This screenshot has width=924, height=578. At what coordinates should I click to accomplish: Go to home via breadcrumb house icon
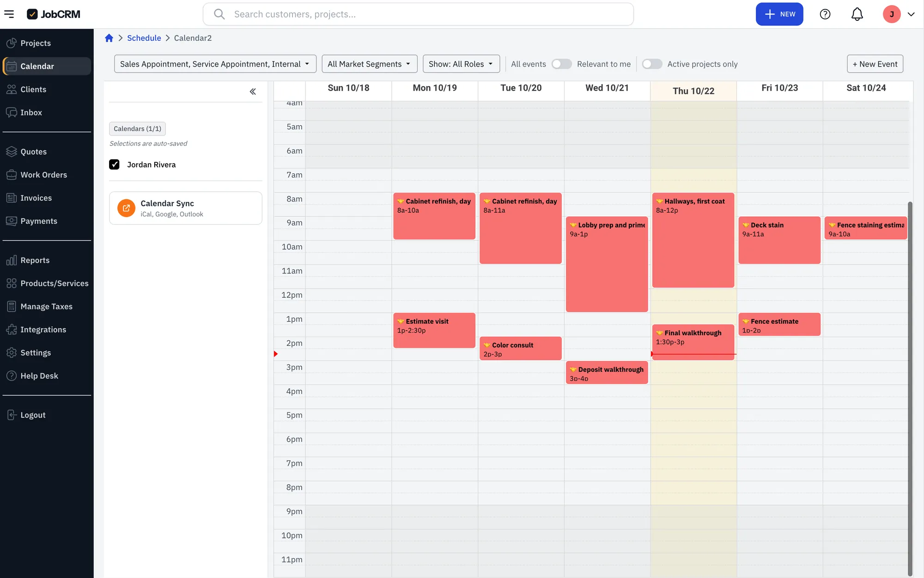[109, 38]
